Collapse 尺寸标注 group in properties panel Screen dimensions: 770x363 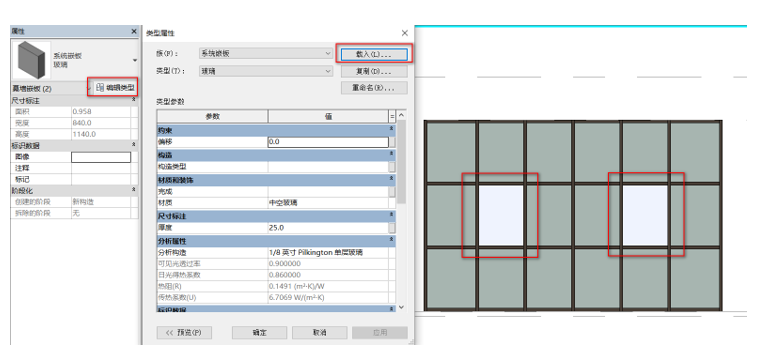click(x=134, y=100)
